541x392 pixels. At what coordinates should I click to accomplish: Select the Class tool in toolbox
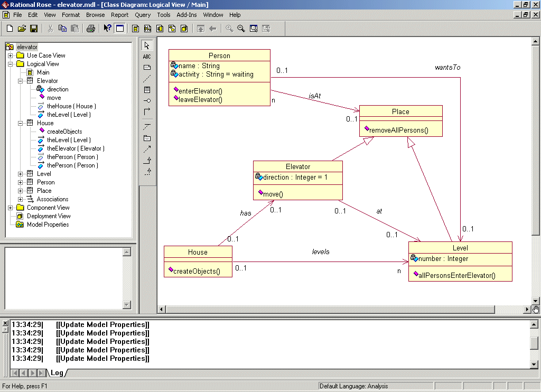(x=147, y=90)
